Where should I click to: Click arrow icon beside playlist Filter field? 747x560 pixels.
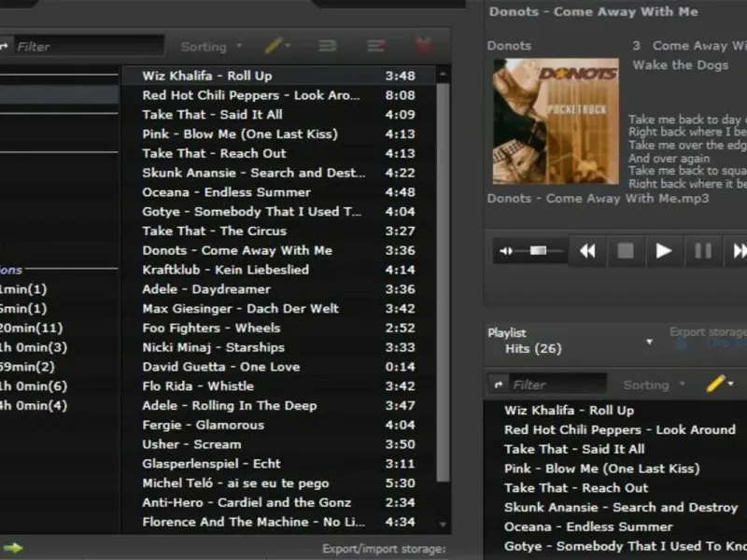tap(499, 385)
